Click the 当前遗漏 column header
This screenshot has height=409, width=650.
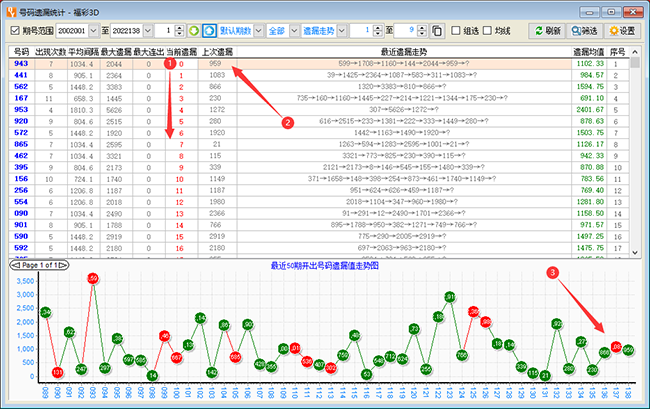(180, 50)
